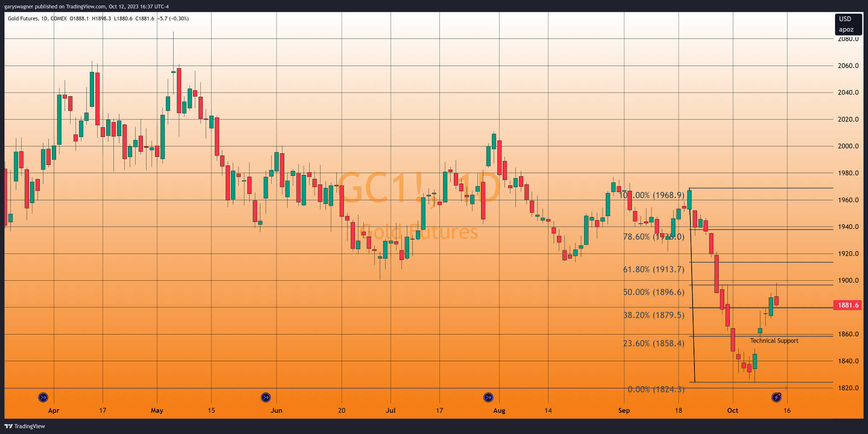Click the 16 date label after Oct

[x=787, y=410]
